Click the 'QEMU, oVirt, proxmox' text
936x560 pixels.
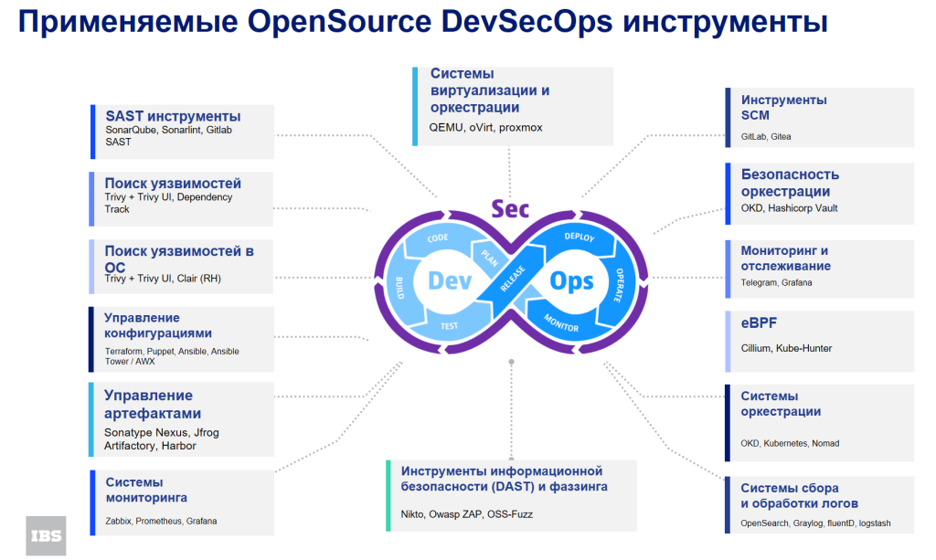[486, 127]
